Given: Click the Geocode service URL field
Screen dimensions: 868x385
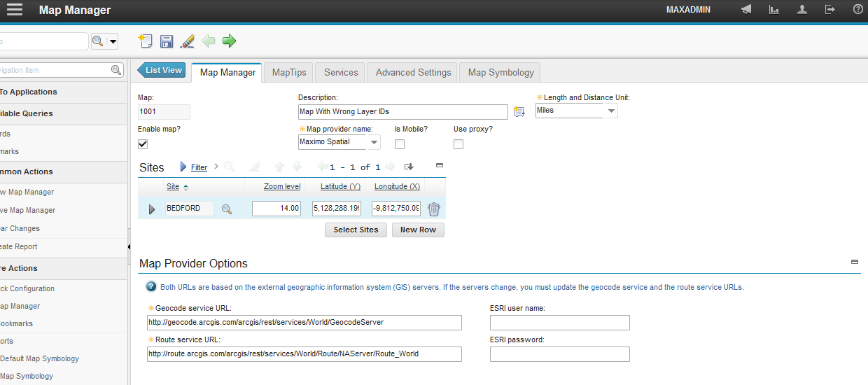Looking at the screenshot, I should tap(304, 323).
